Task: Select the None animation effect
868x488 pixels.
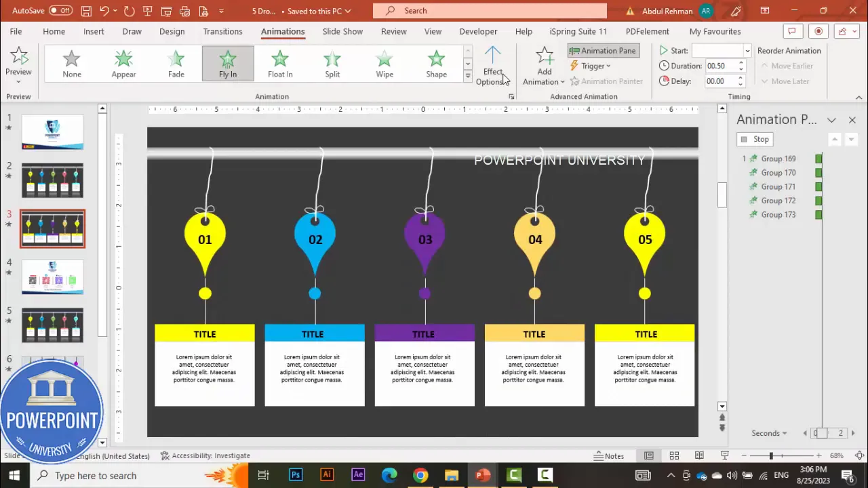Action: [x=72, y=64]
